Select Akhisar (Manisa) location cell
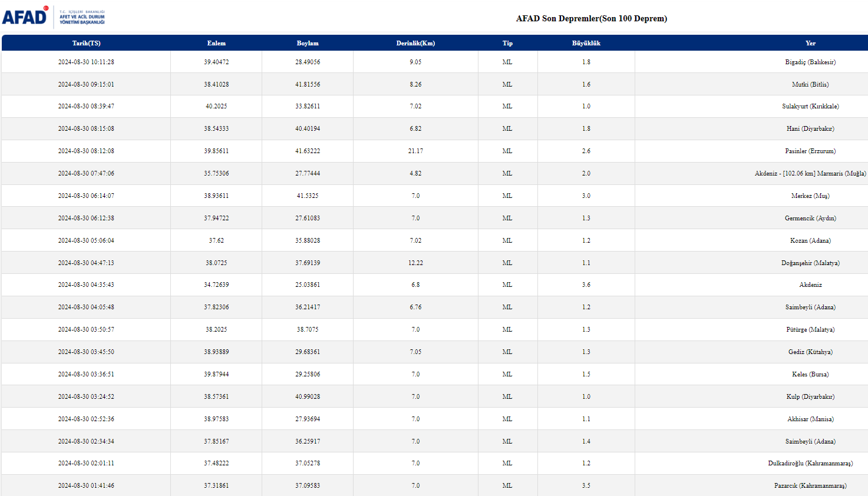The image size is (868, 496). 810,419
